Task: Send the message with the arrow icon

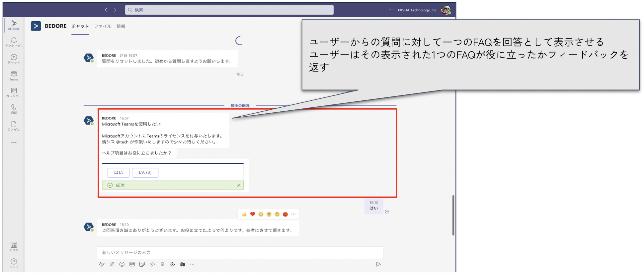Action: (x=378, y=264)
